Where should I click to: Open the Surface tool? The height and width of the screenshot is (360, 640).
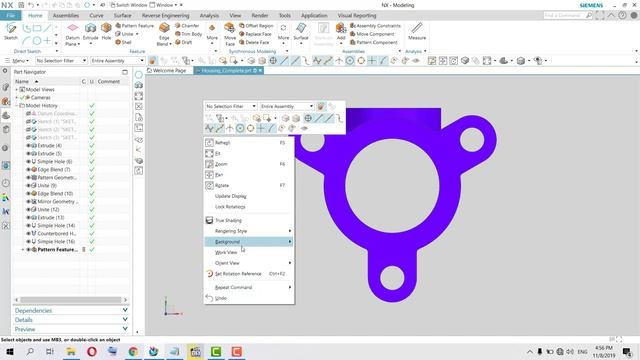tap(301, 31)
